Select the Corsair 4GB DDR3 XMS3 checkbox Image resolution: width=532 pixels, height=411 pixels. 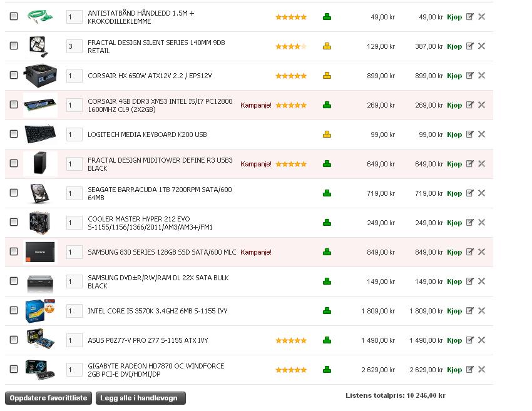click(x=14, y=104)
